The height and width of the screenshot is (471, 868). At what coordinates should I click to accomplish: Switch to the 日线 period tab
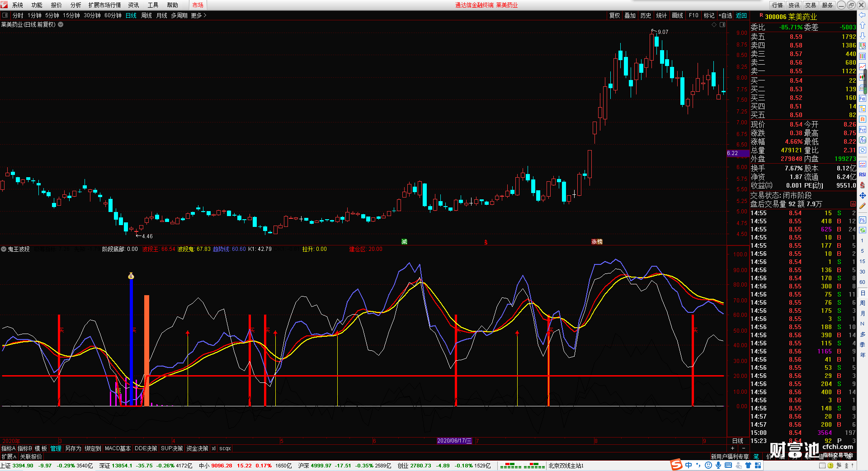click(x=131, y=15)
